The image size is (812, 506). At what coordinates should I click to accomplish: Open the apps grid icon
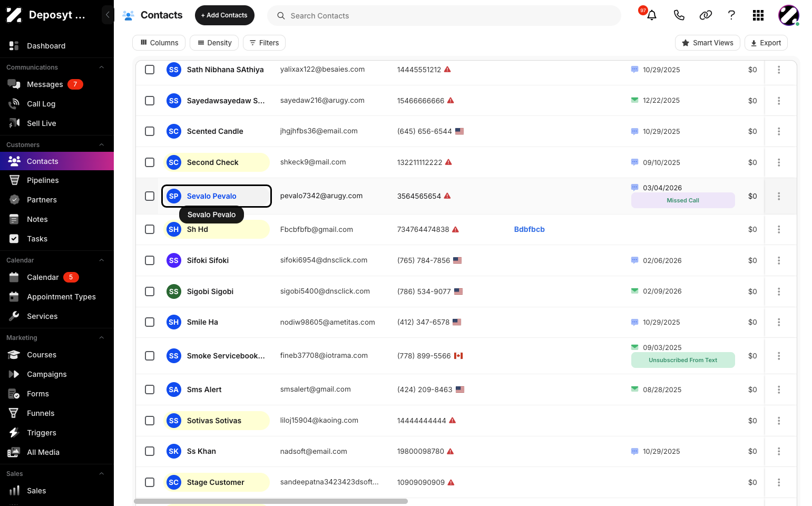758,15
